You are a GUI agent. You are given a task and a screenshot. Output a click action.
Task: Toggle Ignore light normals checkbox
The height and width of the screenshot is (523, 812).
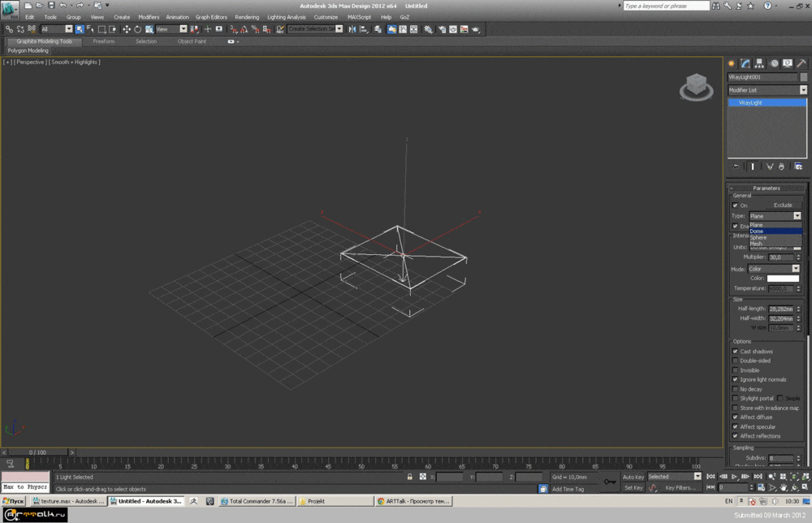click(x=735, y=379)
